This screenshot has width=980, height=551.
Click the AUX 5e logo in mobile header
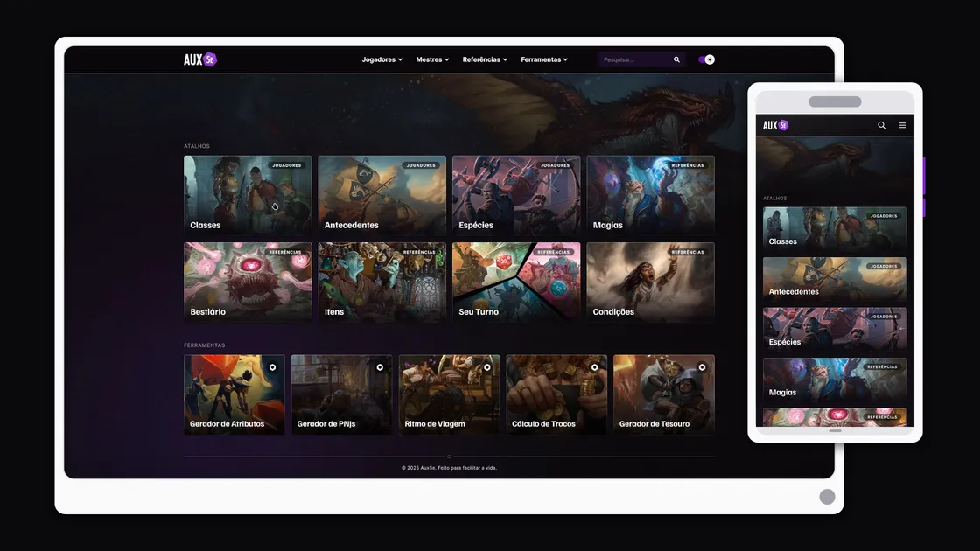775,125
